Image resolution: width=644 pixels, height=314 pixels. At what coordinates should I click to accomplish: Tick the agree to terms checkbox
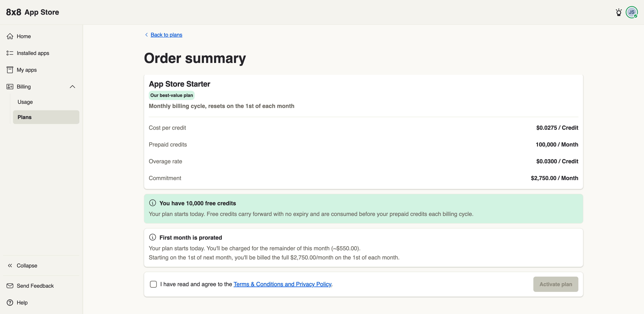click(153, 284)
